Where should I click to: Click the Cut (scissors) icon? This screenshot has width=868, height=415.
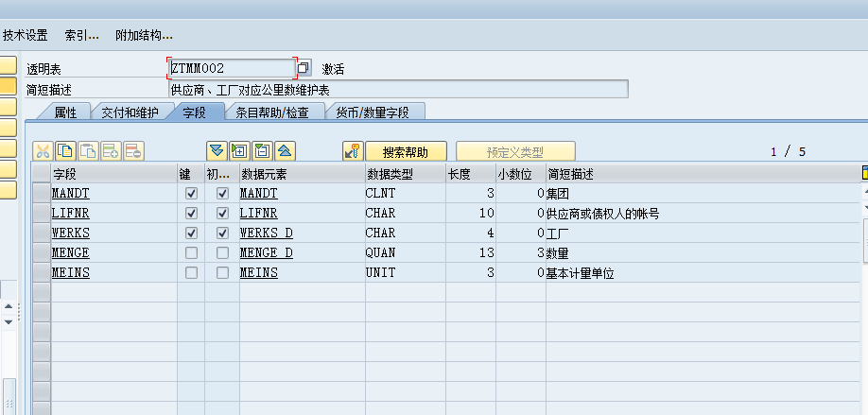[x=43, y=150]
